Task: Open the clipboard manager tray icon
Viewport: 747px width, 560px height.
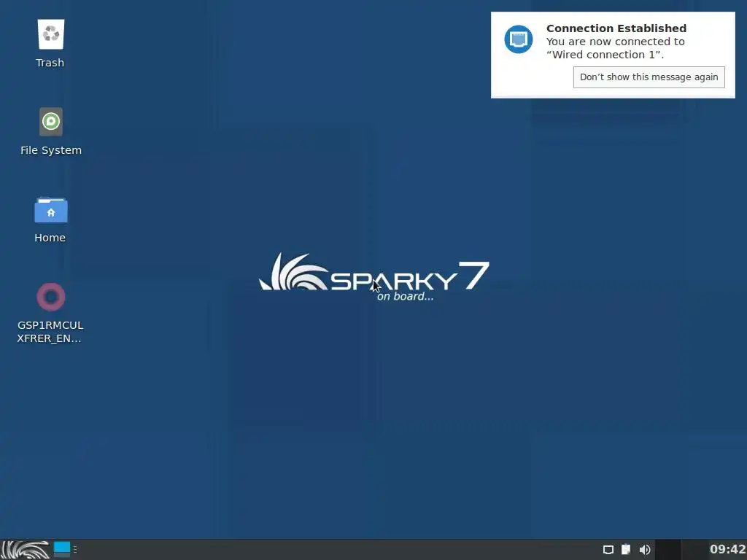Action: tap(626, 550)
